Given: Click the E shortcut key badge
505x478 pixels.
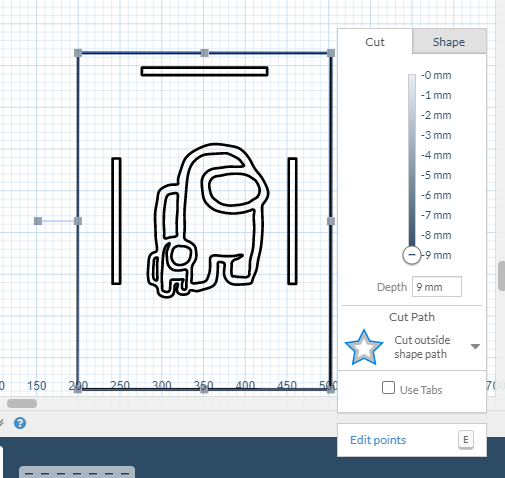Looking at the screenshot, I should pyautogui.click(x=466, y=440).
